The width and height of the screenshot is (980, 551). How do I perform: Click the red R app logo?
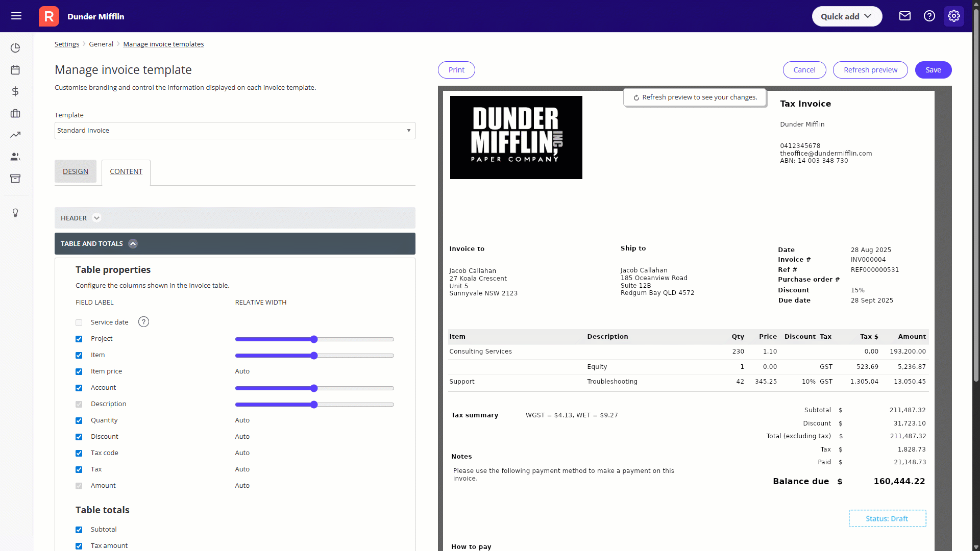point(49,16)
